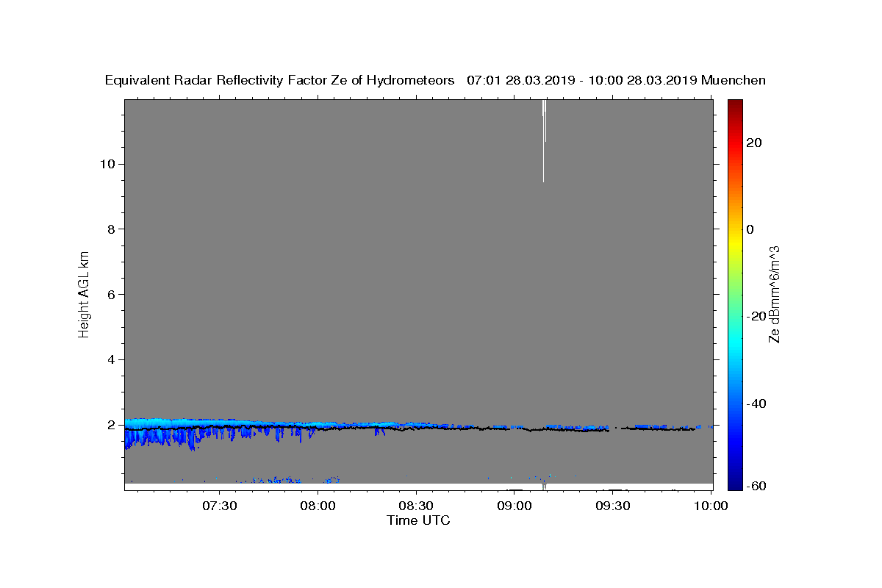Click the colorbar value label -20
The image size is (882, 588).
(756, 316)
